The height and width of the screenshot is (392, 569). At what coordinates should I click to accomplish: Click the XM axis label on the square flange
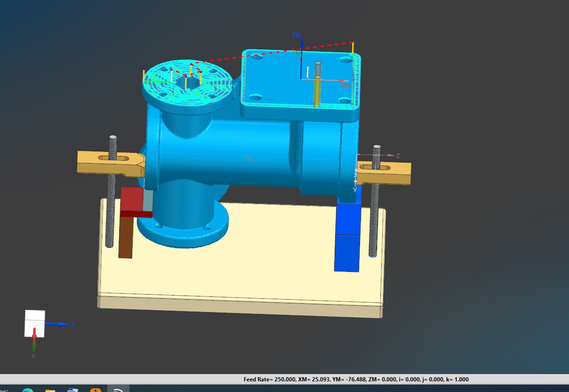pos(345,86)
